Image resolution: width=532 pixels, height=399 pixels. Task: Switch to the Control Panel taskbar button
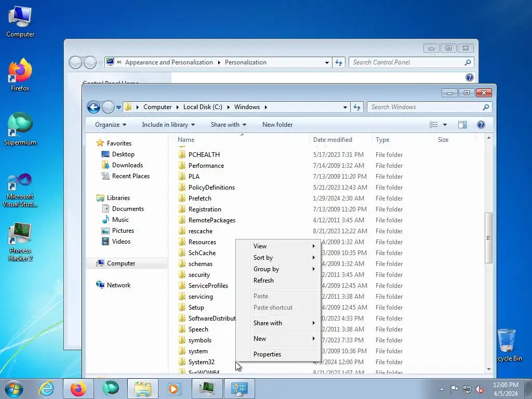pyautogui.click(x=239, y=389)
